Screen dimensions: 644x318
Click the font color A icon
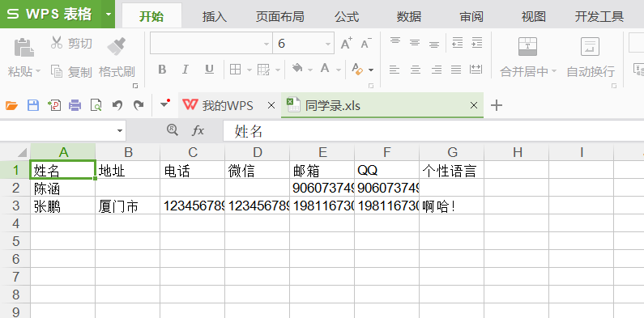tap(325, 69)
